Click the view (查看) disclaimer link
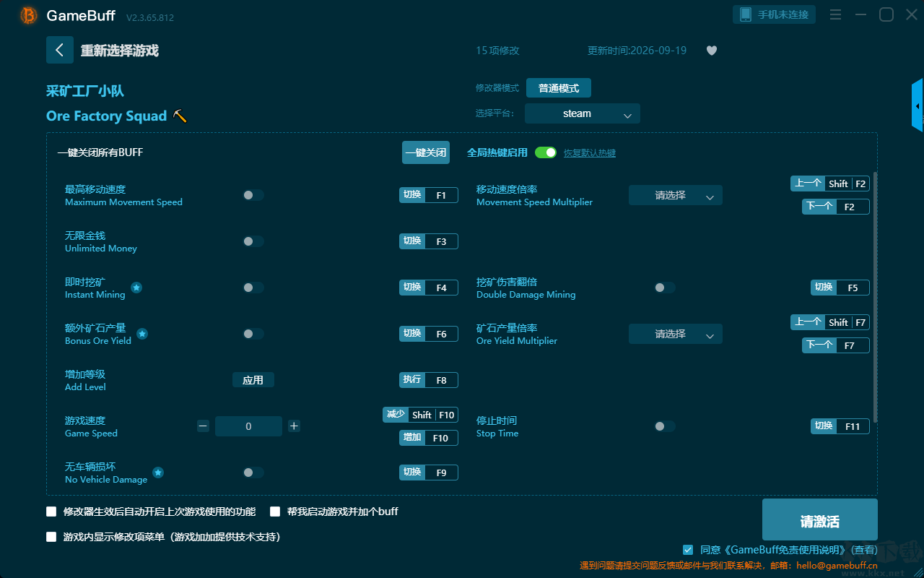Screen dimensions: 924x578 [863, 551]
